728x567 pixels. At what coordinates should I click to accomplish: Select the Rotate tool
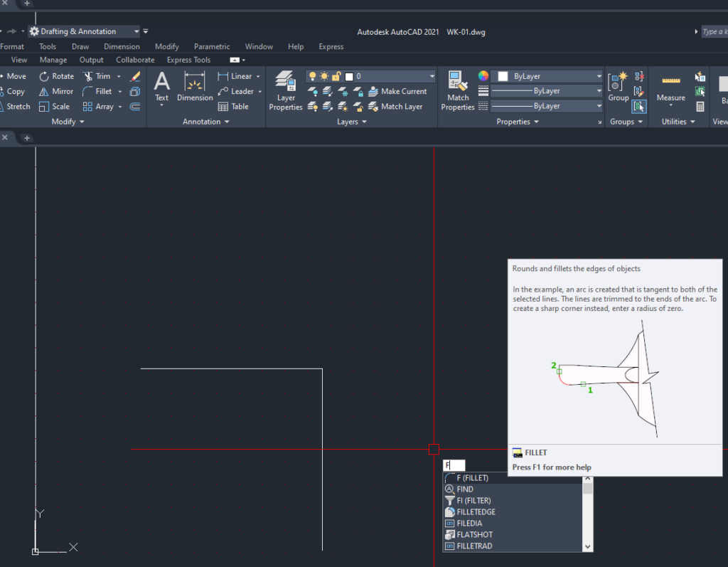click(56, 76)
